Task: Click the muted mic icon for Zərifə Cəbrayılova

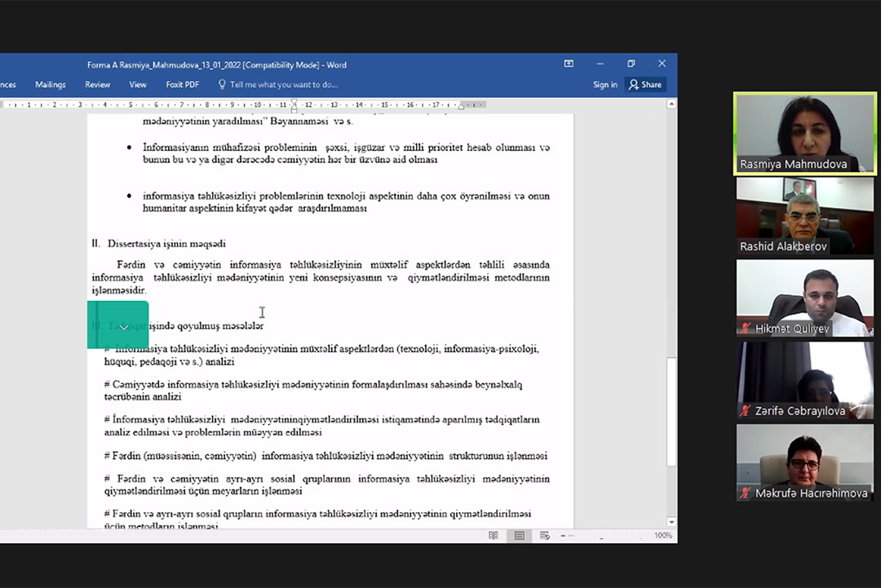Action: click(x=745, y=411)
